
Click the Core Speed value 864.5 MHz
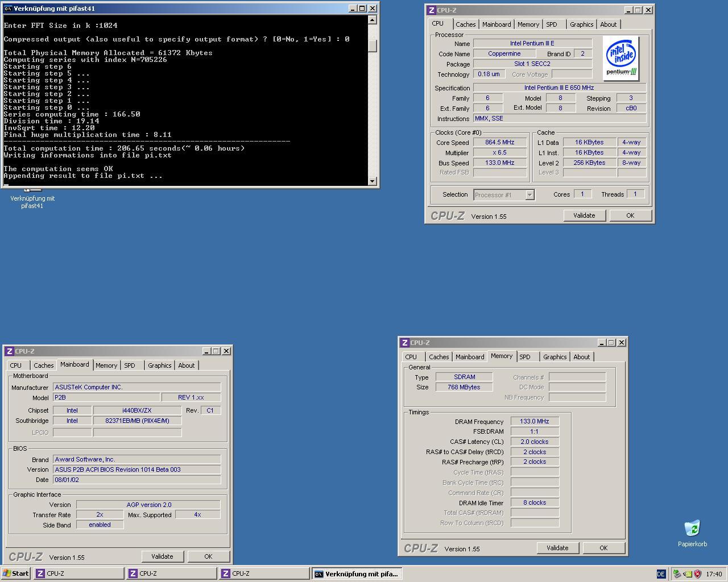point(500,143)
